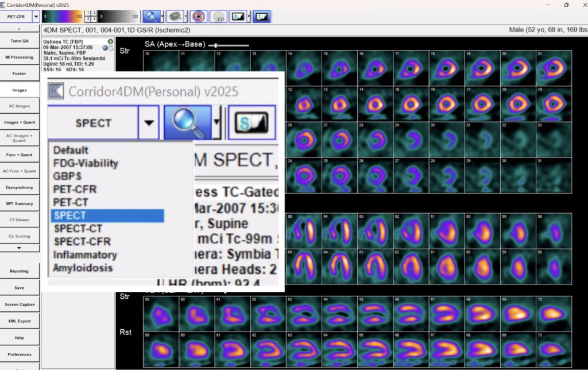Image resolution: width=588 pixels, height=370 pixels.
Task: Click the magnifier zoom tool in top toolbar
Action: [x=151, y=16]
